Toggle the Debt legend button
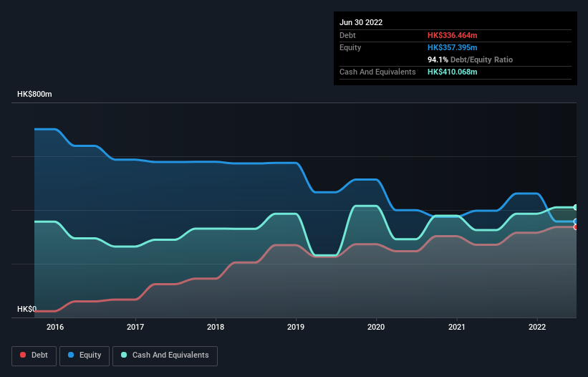The height and width of the screenshot is (377, 588). 34,355
